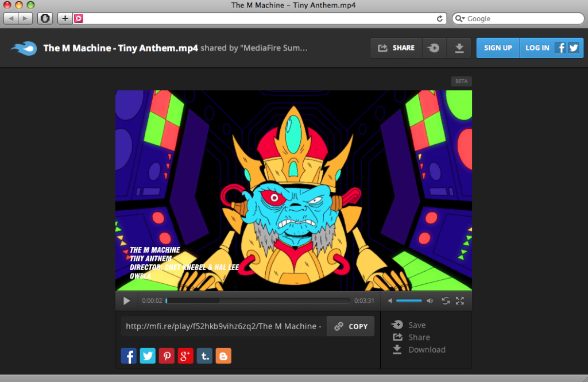Share the video on Twitter
This screenshot has width=588, height=382.
pyautogui.click(x=148, y=356)
